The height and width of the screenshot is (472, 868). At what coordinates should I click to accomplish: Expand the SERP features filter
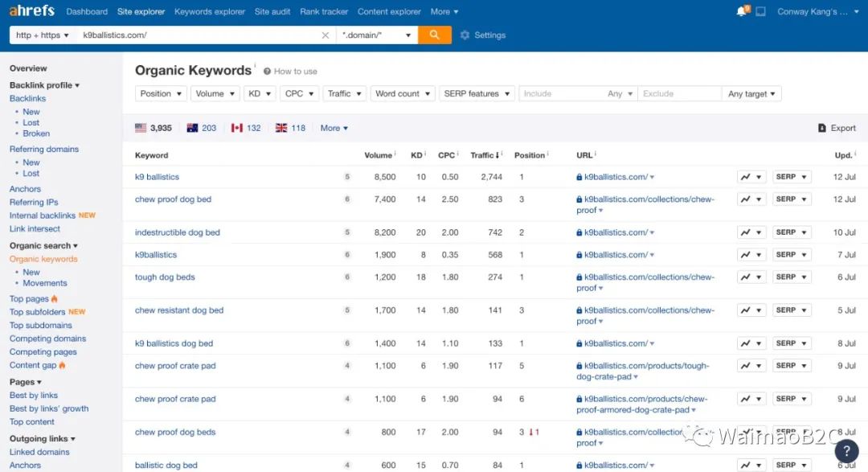(477, 94)
